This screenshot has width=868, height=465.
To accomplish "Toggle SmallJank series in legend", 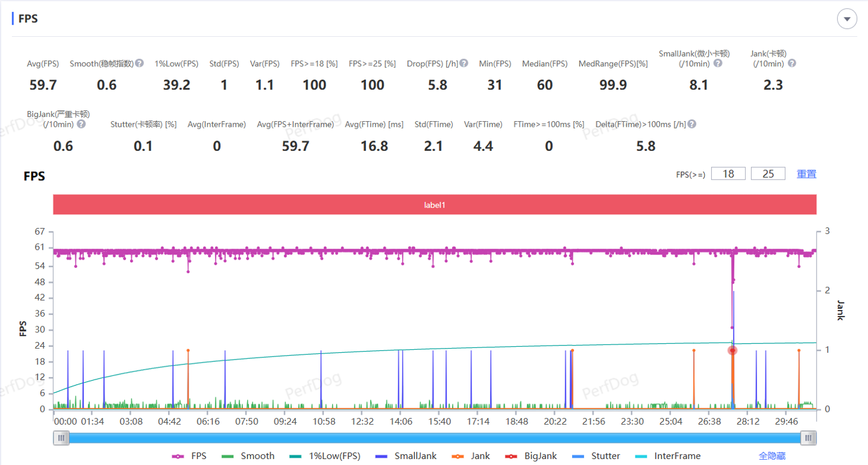I will point(405,456).
